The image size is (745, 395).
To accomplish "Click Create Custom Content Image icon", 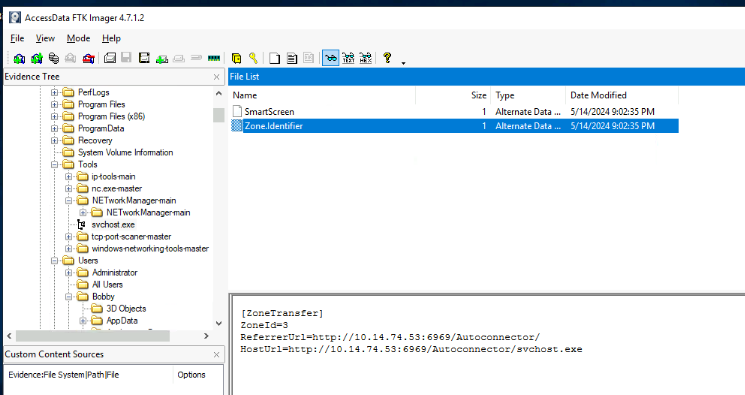I will click(179, 59).
